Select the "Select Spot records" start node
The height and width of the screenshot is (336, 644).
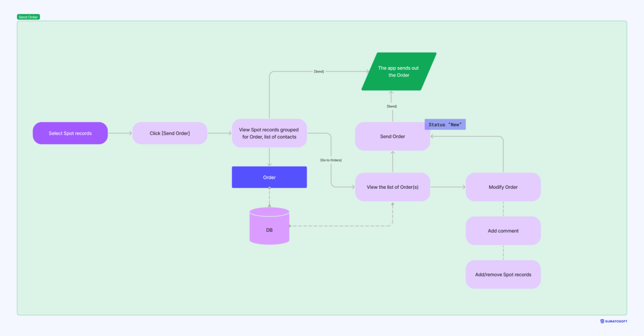[70, 133]
